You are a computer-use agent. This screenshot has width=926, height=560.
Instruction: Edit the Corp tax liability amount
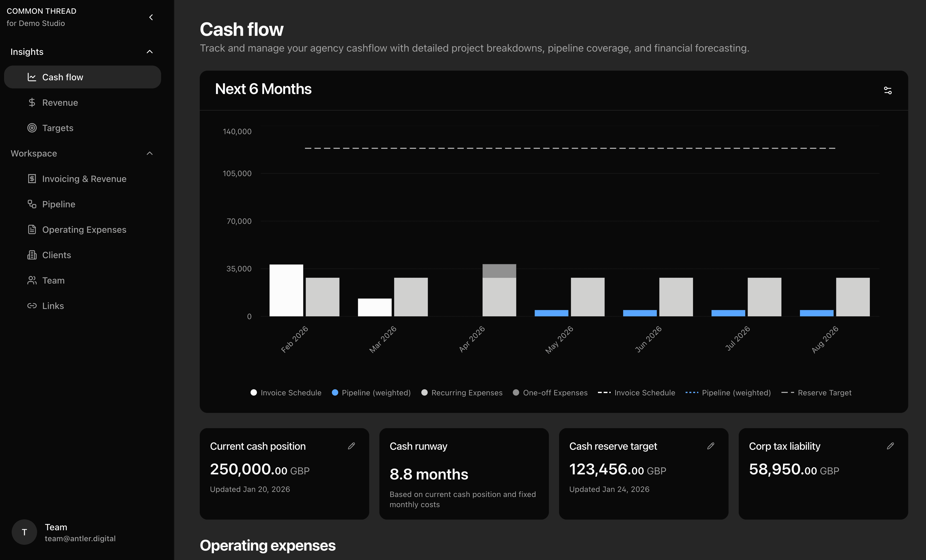tap(890, 446)
